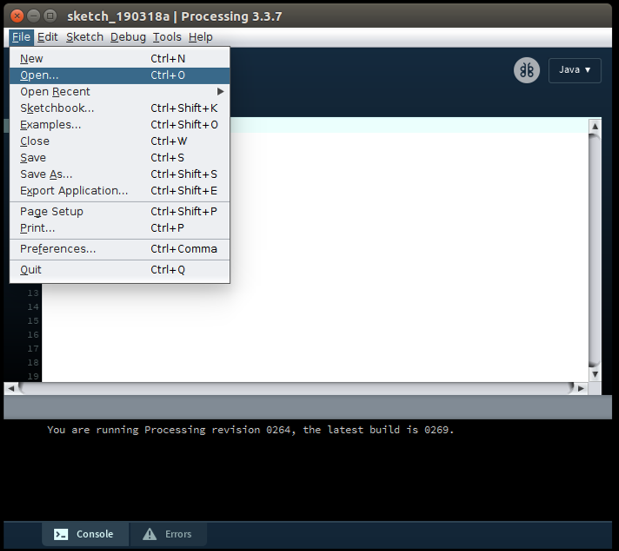Screen dimensions: 619x551
Task: Minimize the Processing window
Action: click(x=34, y=16)
